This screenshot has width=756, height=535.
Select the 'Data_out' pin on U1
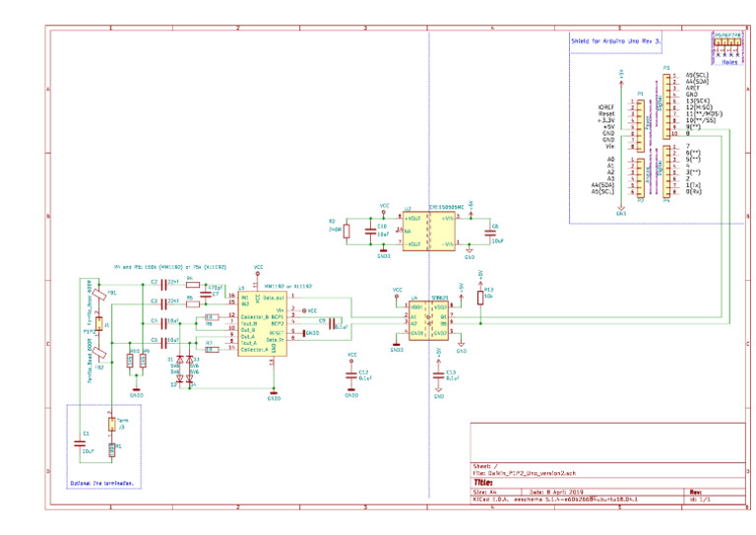[x=274, y=298]
